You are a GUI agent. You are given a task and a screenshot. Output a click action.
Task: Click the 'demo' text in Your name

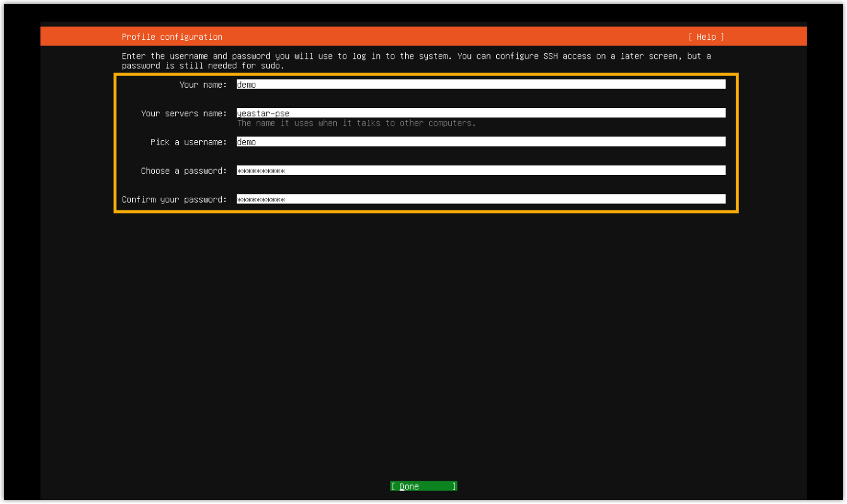point(247,85)
